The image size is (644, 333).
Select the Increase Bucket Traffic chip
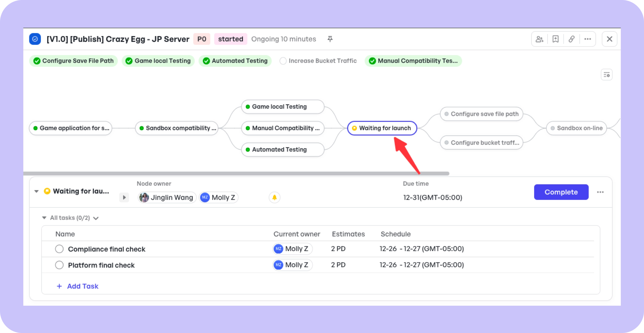pos(318,61)
